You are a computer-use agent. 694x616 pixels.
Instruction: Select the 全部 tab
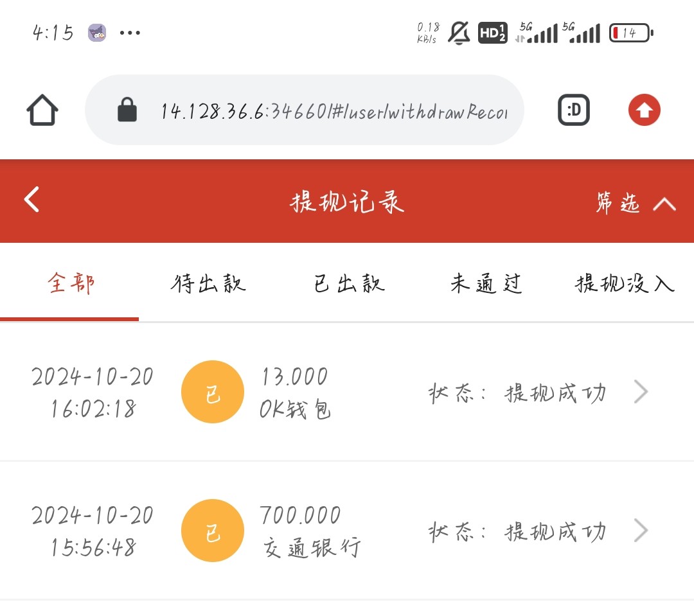tap(71, 283)
